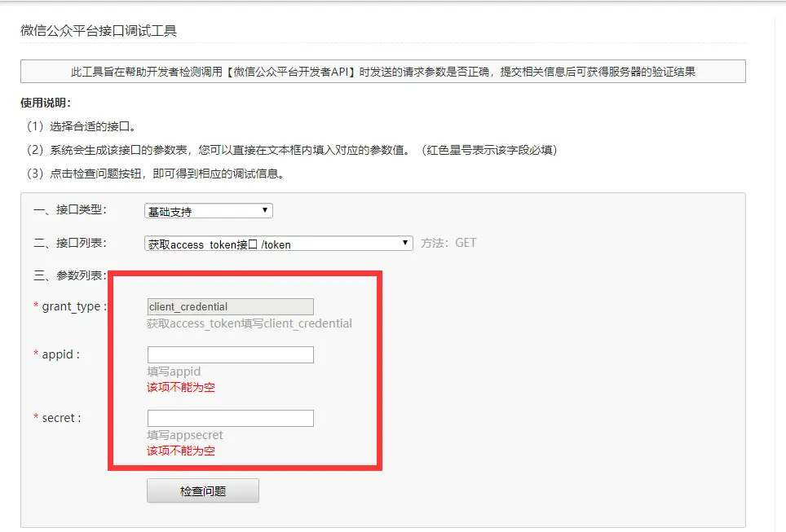This screenshot has height=532, width=786.
Task: Click the grant_type field with client_credential
Action: (231, 306)
